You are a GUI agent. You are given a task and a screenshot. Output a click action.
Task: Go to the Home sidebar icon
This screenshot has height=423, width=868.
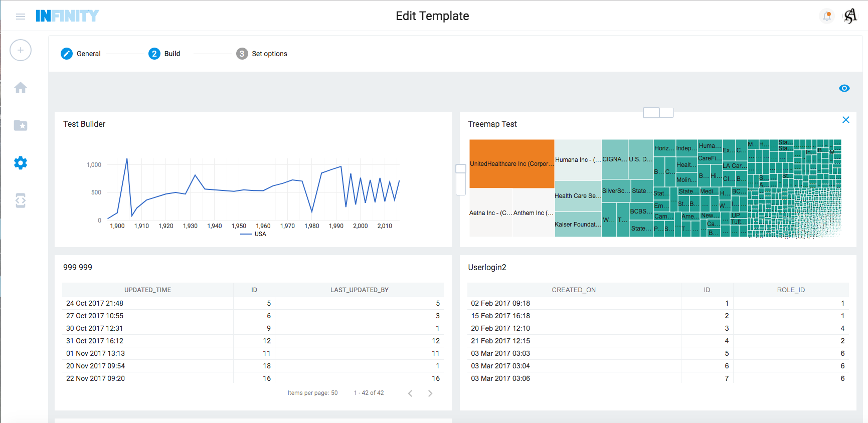(21, 88)
